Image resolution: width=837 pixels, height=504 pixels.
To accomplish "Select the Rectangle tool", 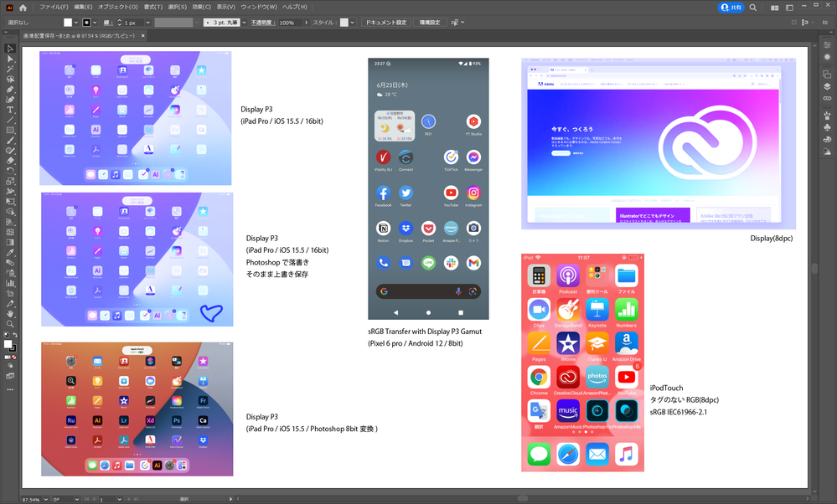I will [x=10, y=130].
